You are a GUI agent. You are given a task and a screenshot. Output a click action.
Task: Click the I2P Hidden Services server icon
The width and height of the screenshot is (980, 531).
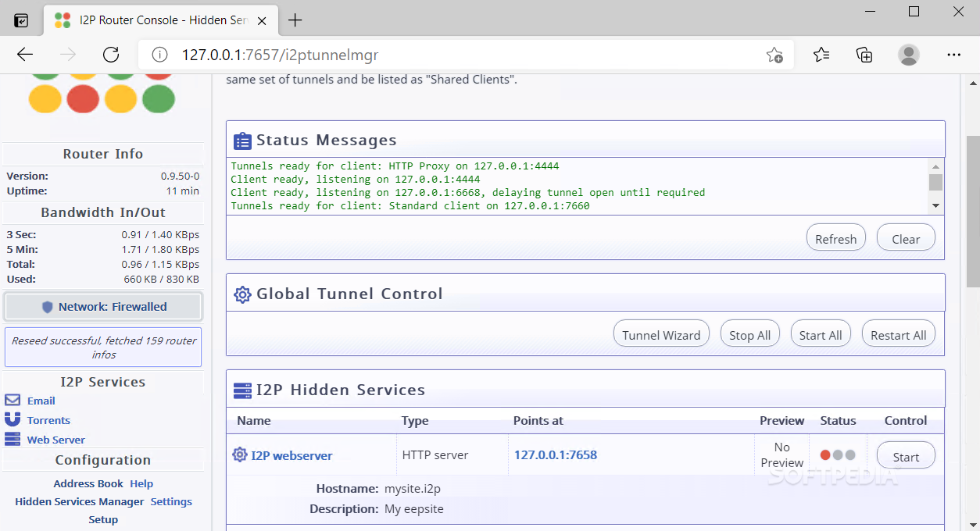pos(242,390)
